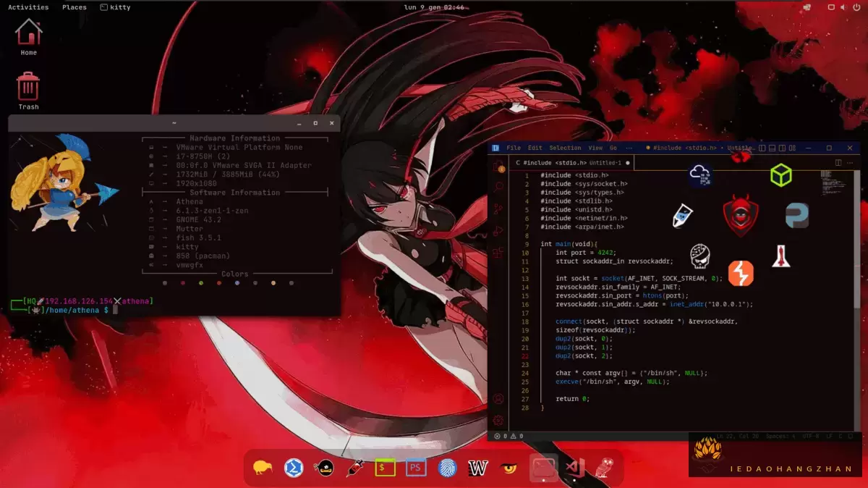Open the blue PS shell dock icon
This screenshot has width=868, height=488.
416,468
